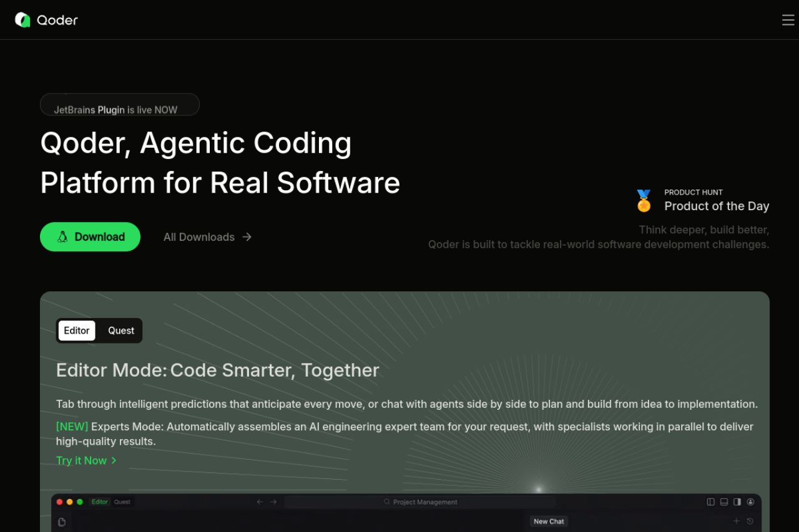
Task: Open the hamburger menu
Action: coord(788,20)
